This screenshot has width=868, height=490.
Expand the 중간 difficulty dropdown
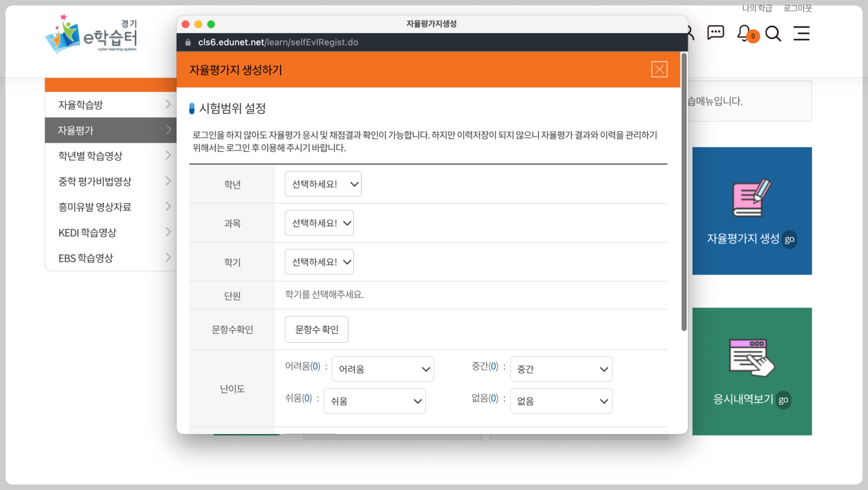pos(561,369)
